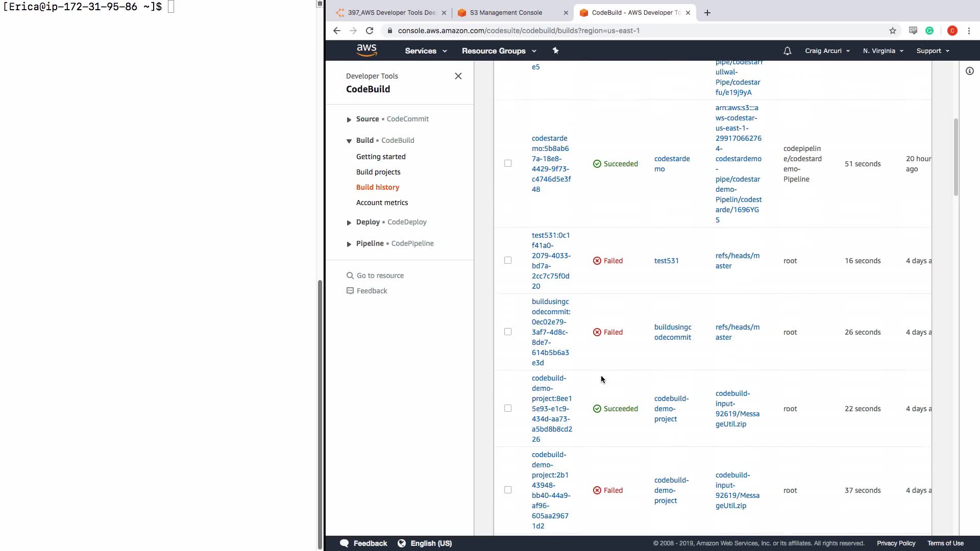Bookmark this page with the star icon

click(x=892, y=31)
